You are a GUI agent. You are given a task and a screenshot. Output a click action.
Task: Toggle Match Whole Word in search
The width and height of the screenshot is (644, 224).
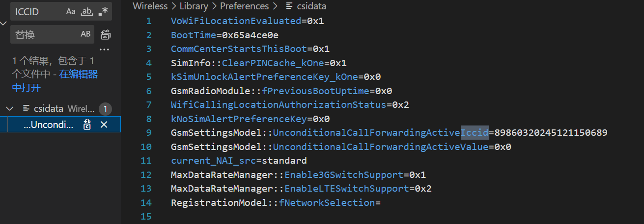coord(87,11)
